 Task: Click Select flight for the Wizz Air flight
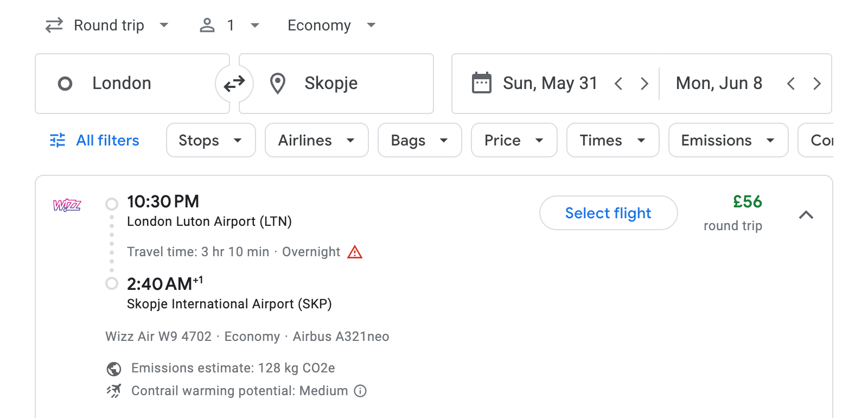click(x=608, y=213)
